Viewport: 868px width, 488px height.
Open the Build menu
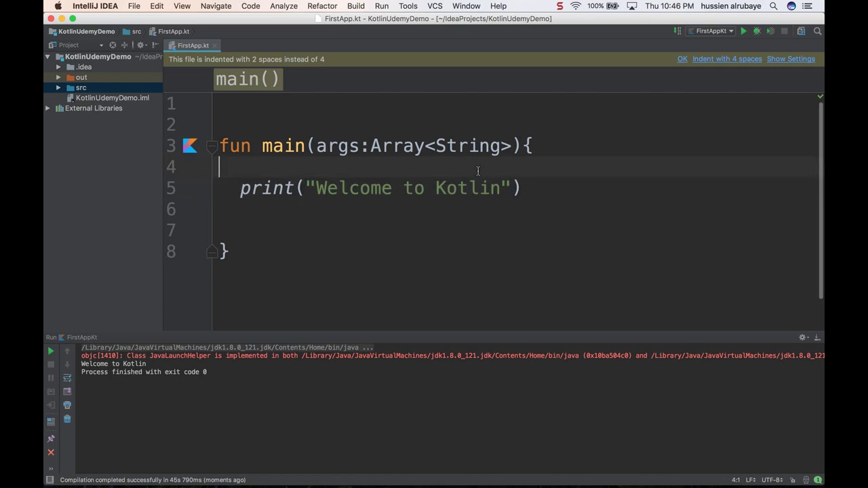click(356, 6)
